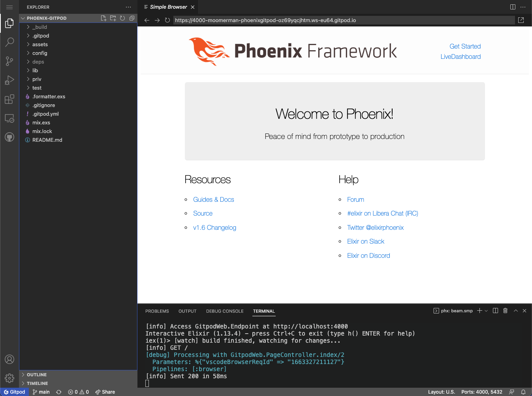The width and height of the screenshot is (532, 396).
Task: Open the Guides & Docs link
Action: coord(214,199)
